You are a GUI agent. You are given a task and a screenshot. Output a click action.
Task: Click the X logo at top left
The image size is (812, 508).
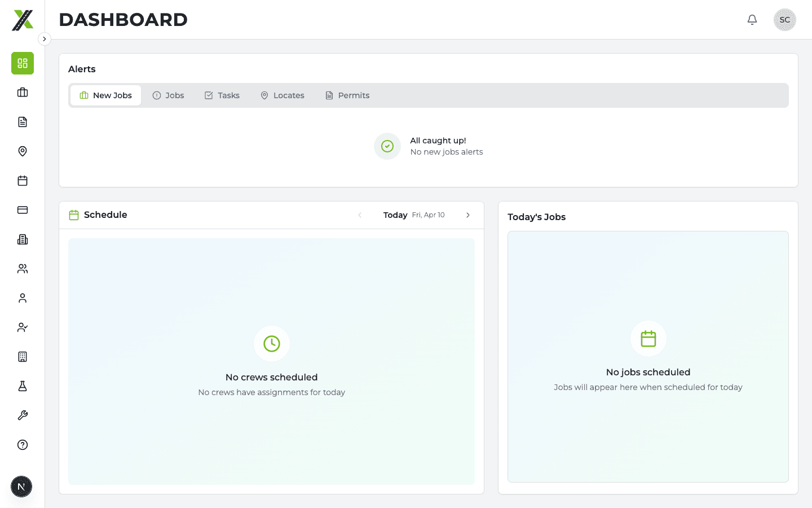click(x=23, y=20)
